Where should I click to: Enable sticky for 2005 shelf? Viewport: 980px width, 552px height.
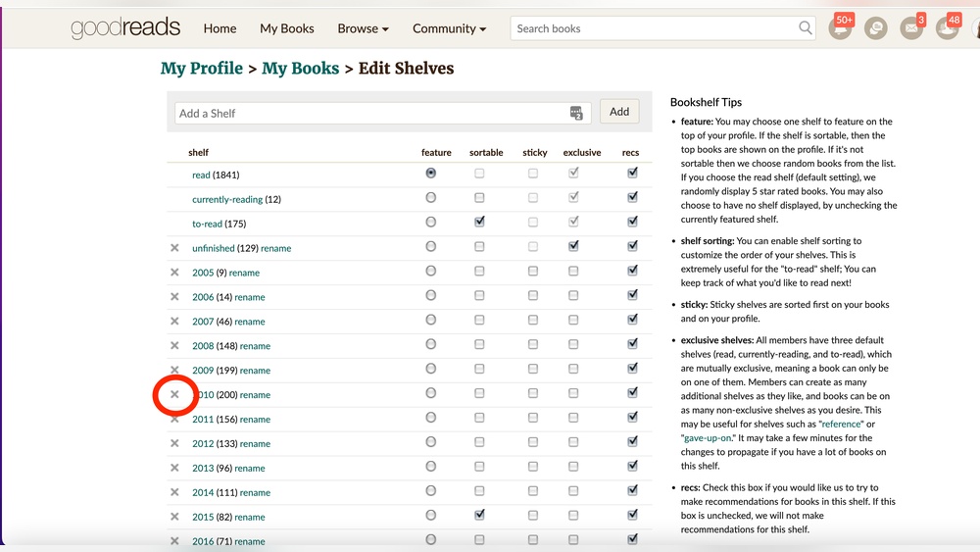pos(532,272)
